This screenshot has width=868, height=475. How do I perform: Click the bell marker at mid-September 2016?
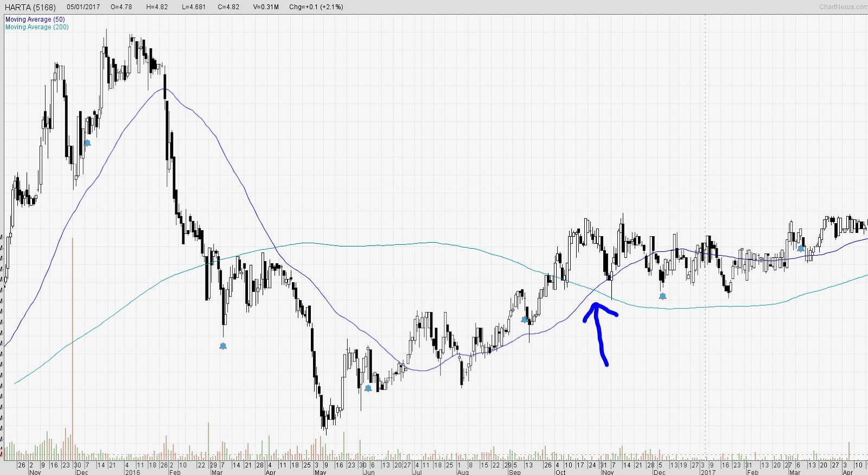(525, 320)
